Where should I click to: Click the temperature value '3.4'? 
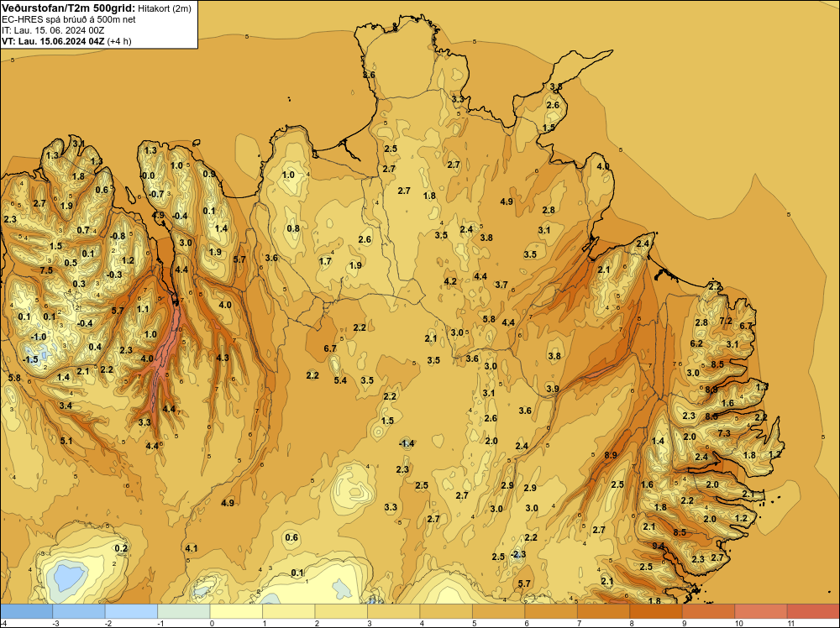[66, 406]
